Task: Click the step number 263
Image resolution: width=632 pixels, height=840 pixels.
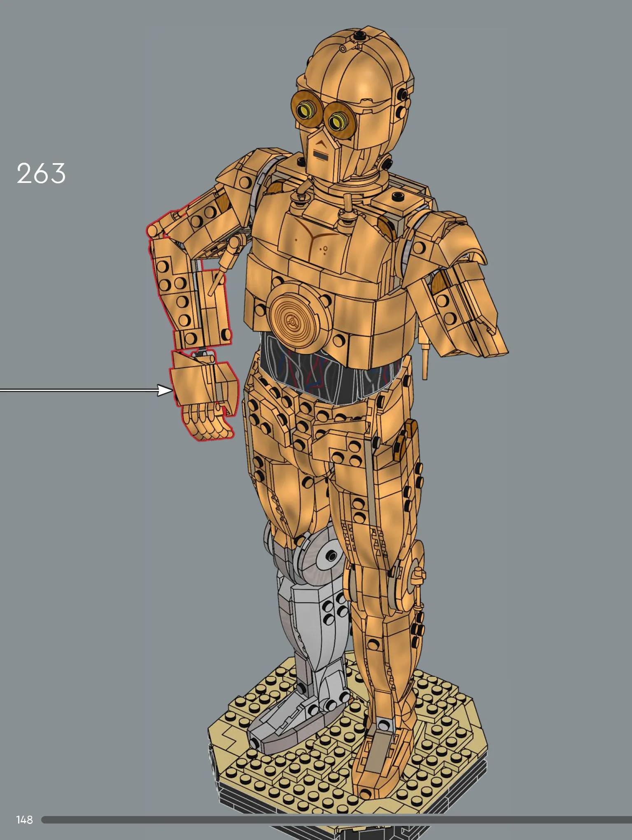Action: click(x=41, y=173)
